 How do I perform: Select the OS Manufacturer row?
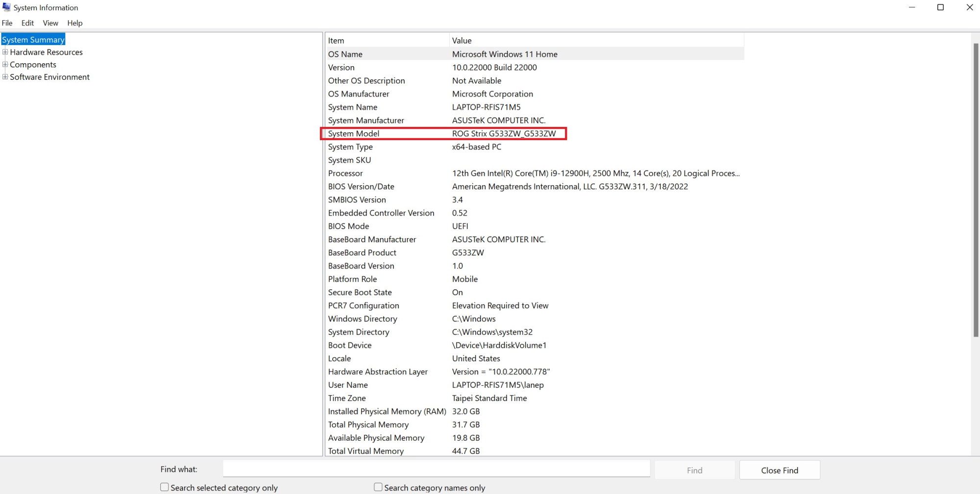coord(535,94)
